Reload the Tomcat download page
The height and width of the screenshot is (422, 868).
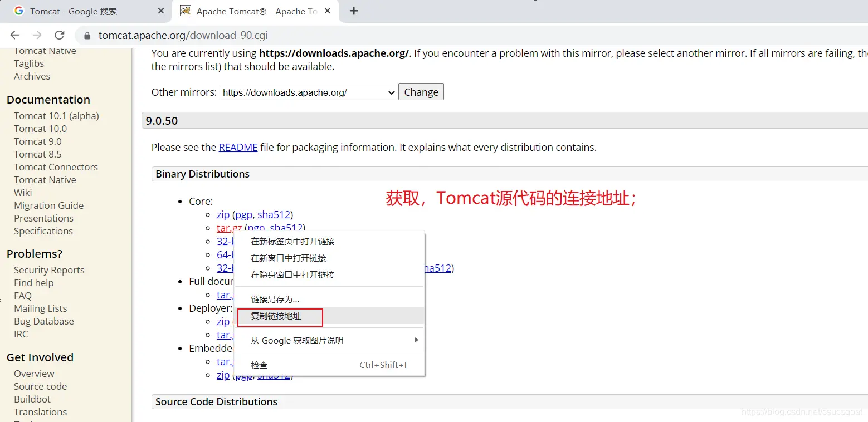60,35
